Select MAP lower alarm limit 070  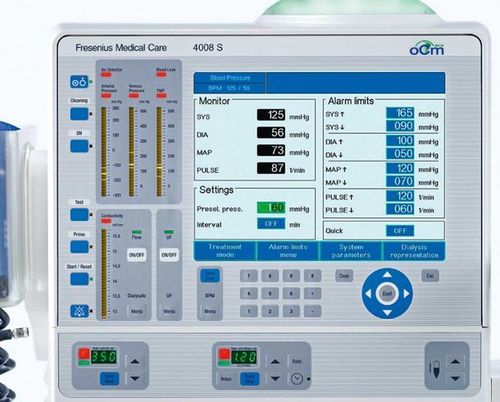[x=400, y=181]
